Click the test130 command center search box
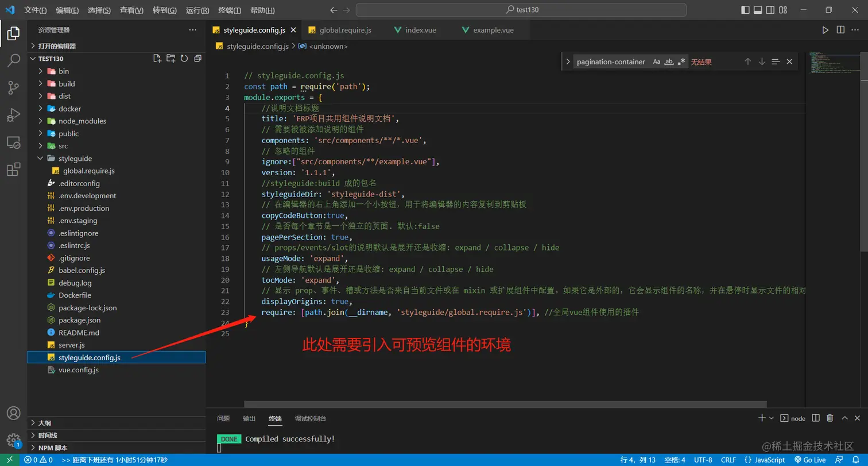Image resolution: width=868 pixels, height=466 pixels. [x=521, y=10]
